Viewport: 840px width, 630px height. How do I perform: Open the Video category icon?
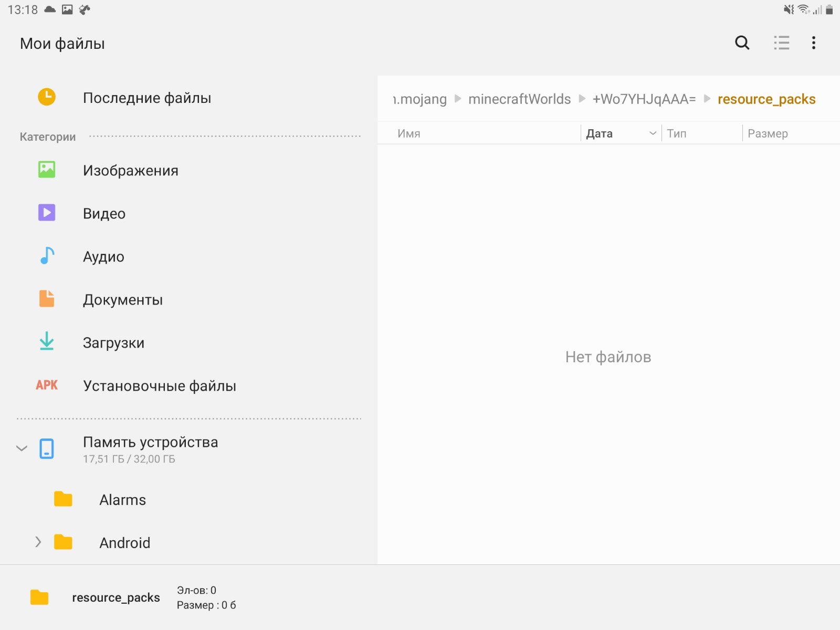point(47,213)
